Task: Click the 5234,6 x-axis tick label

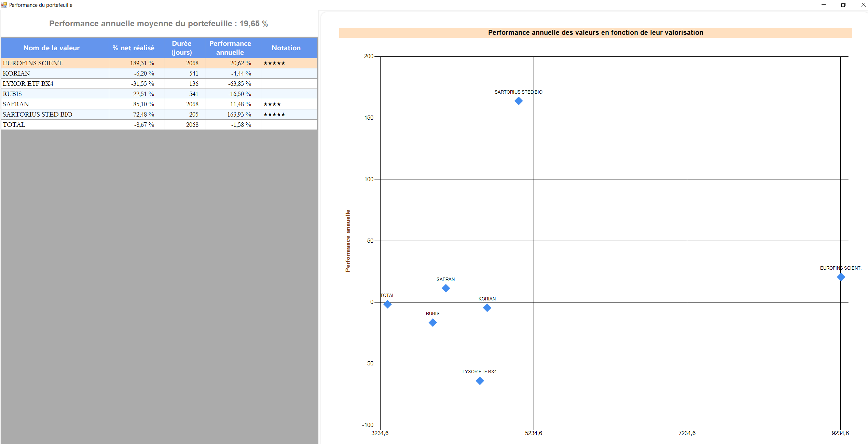Action: click(x=534, y=433)
